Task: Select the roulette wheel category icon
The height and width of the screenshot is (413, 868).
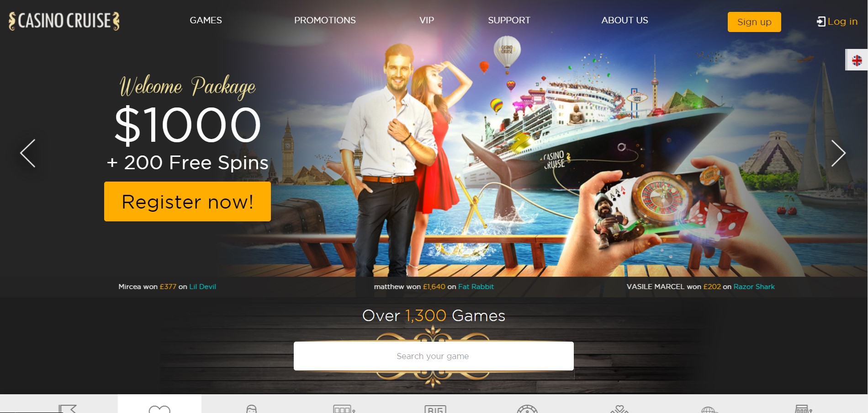Action: 527,408
